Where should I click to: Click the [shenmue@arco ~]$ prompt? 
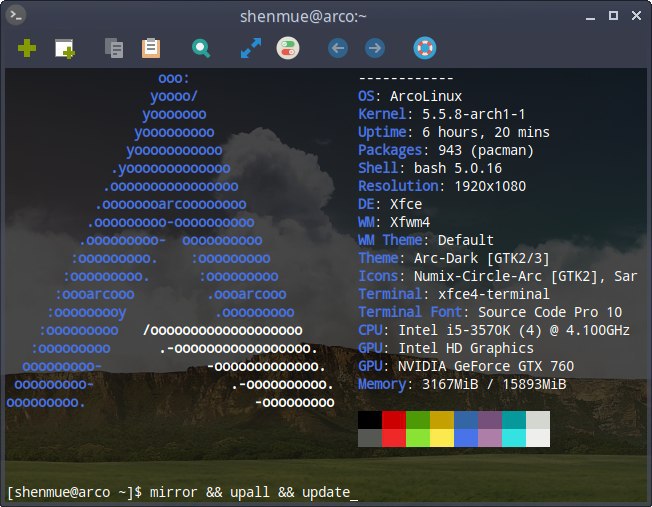[x=75, y=492]
